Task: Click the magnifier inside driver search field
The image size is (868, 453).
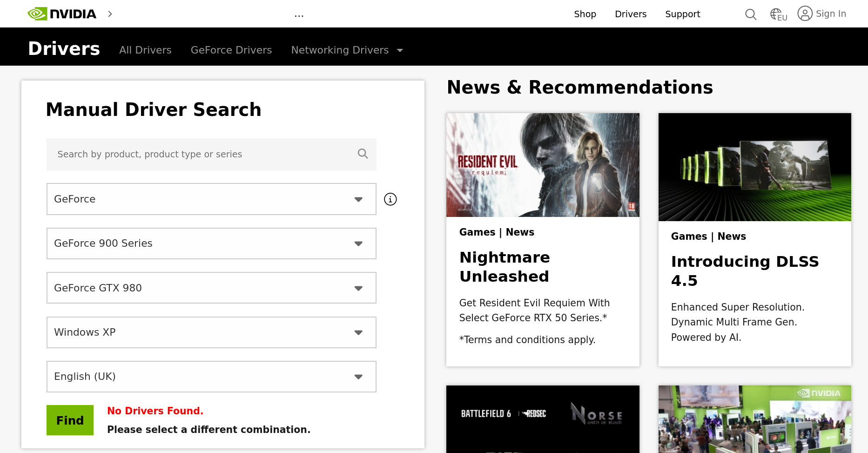Action: pyautogui.click(x=363, y=154)
